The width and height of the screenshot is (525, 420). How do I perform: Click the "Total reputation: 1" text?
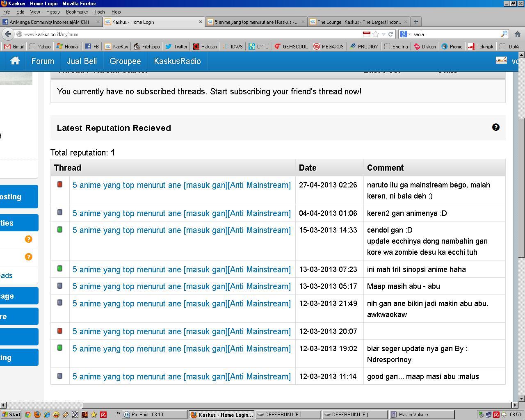click(x=82, y=152)
